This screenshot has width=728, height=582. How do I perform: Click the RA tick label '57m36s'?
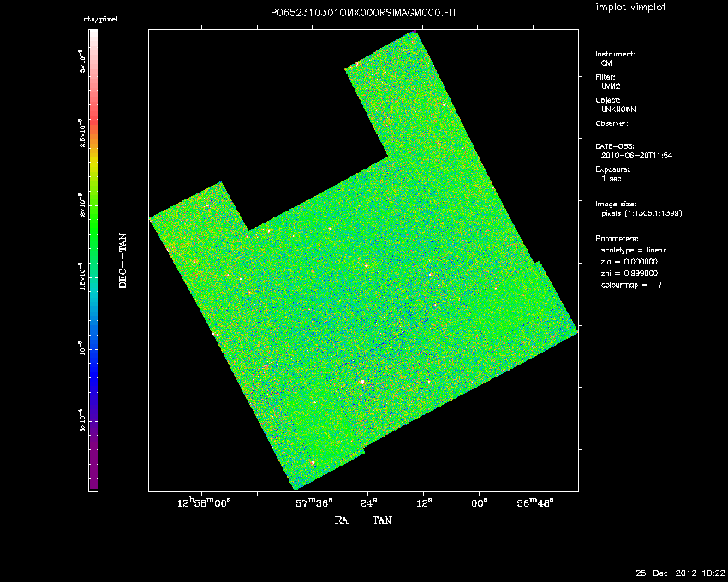[x=314, y=502]
